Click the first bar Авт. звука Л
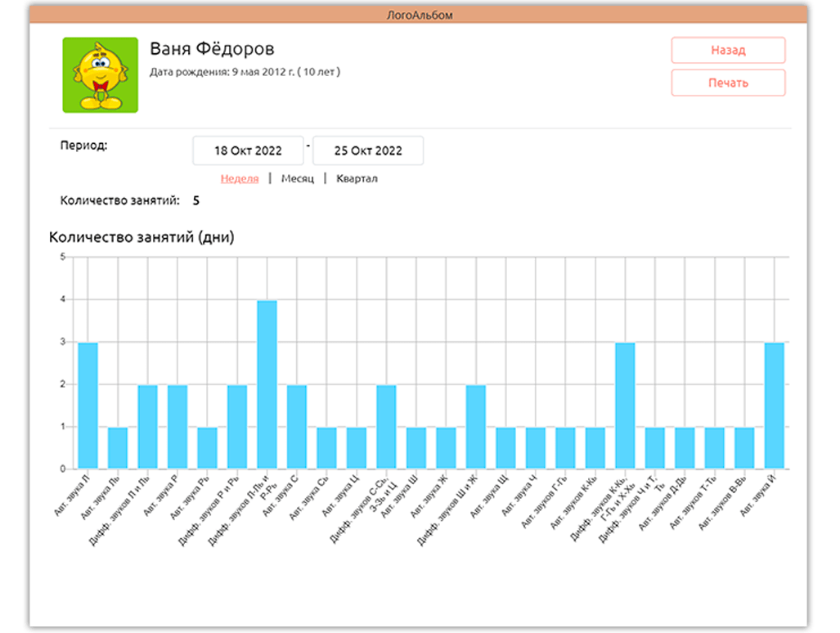Screen dimensions: 840x633 88,406
